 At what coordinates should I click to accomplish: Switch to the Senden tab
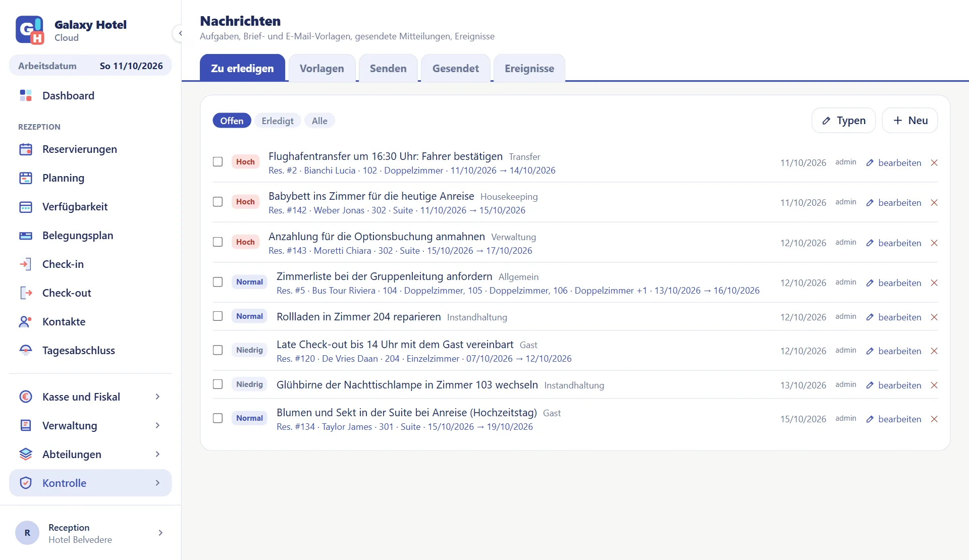388,68
